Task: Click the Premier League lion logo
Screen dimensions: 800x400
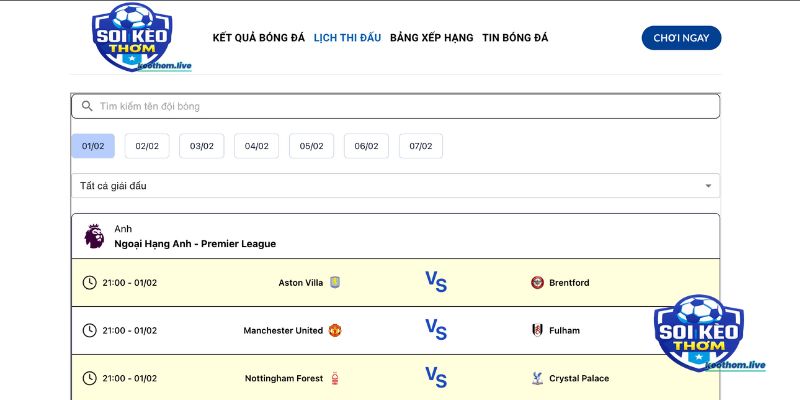Action: click(94, 236)
